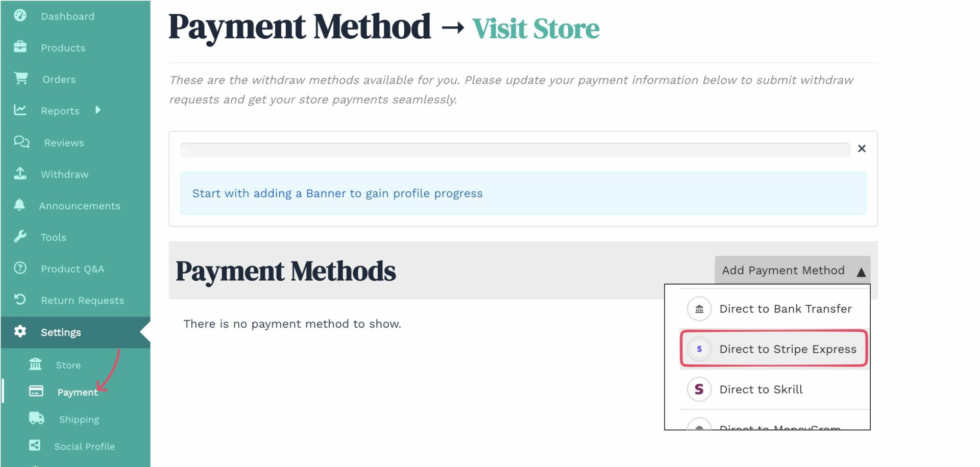980x467 pixels.
Task: Select the Settings gear icon
Action: [19, 332]
